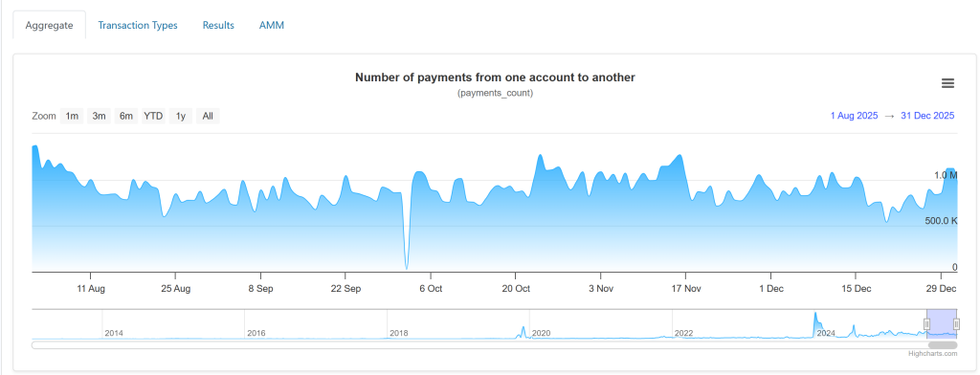This screenshot has width=980, height=375.
Task: Click the navigator horizontal scrollbar thumb
Action: point(943,345)
